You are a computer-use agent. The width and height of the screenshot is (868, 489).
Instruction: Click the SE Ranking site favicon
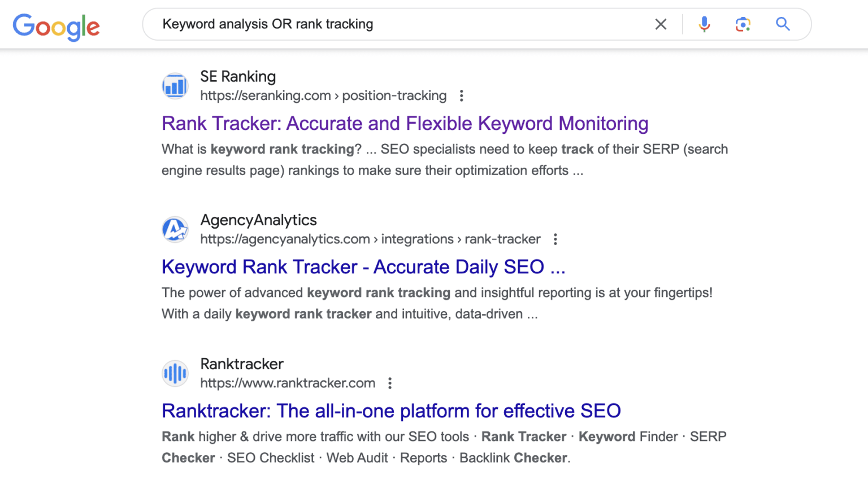pyautogui.click(x=175, y=85)
